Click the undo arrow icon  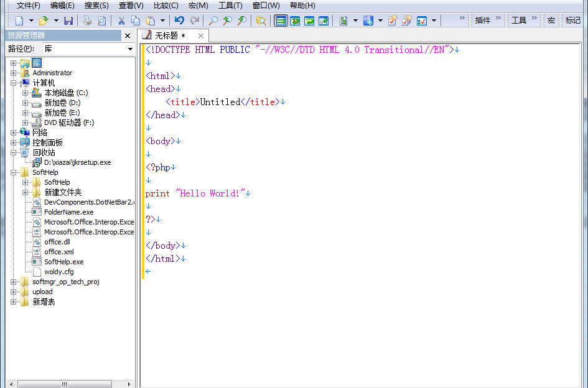coord(179,21)
